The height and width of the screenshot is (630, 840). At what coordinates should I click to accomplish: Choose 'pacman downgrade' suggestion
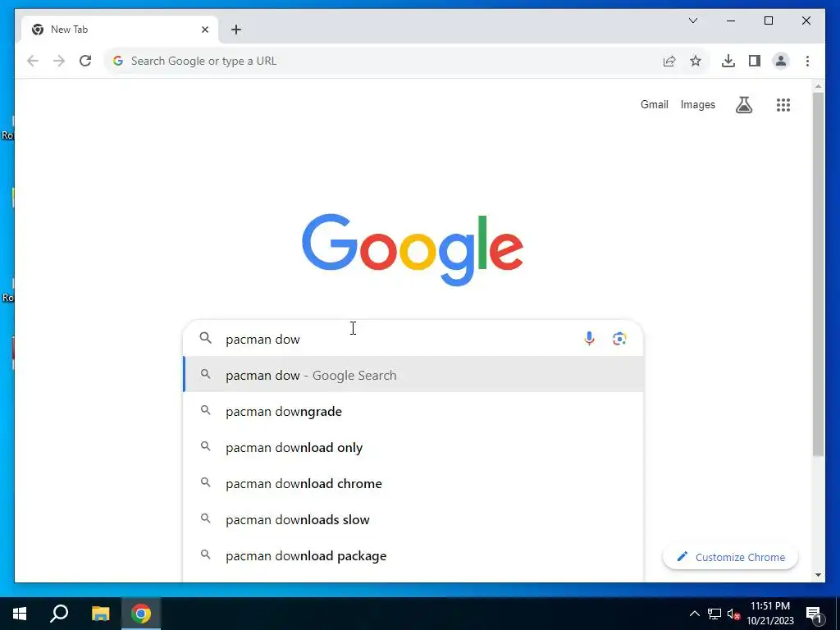click(x=413, y=412)
